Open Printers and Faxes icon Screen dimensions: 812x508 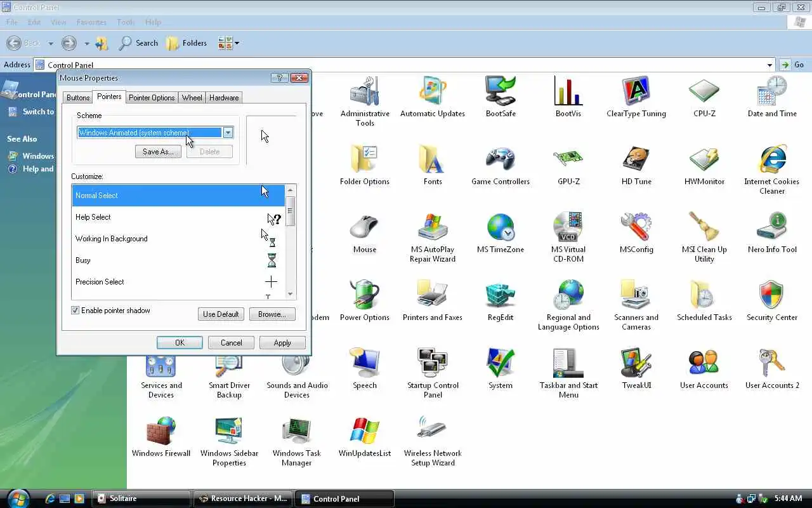coord(433,296)
